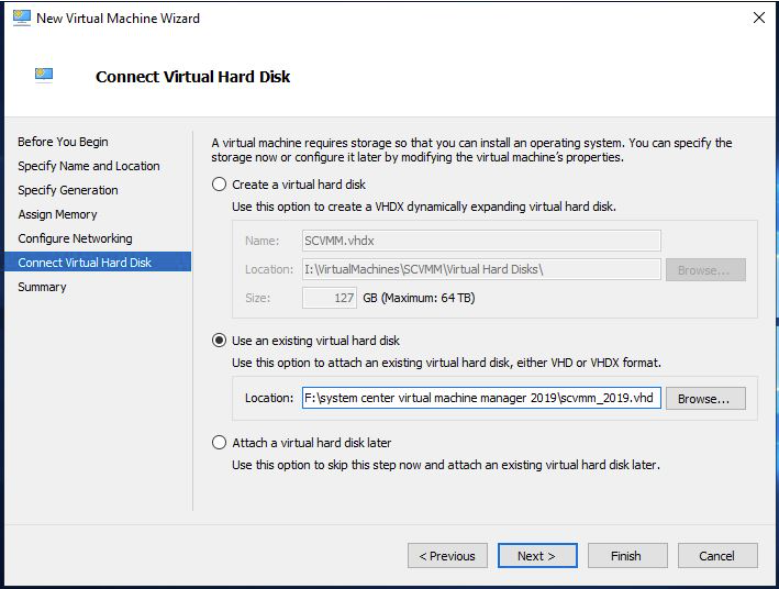Browse for existing virtual hard disk
The width and height of the screenshot is (783, 591).
(705, 398)
